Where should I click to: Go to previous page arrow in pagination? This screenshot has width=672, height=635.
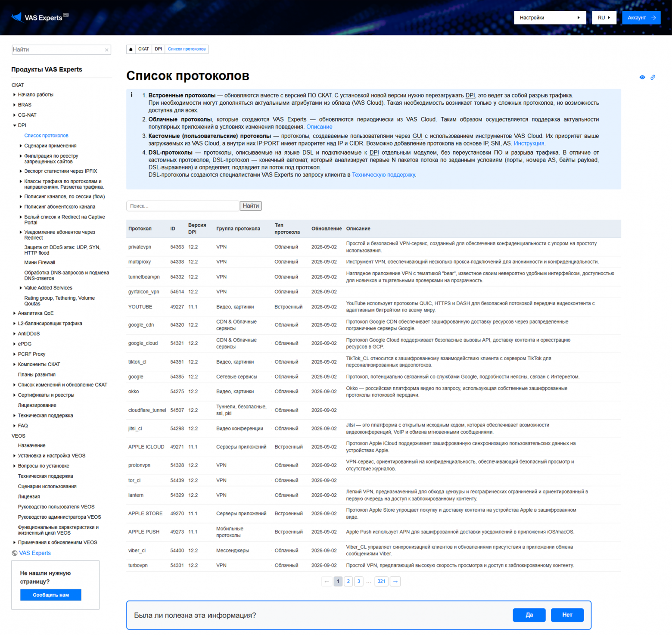[327, 582]
